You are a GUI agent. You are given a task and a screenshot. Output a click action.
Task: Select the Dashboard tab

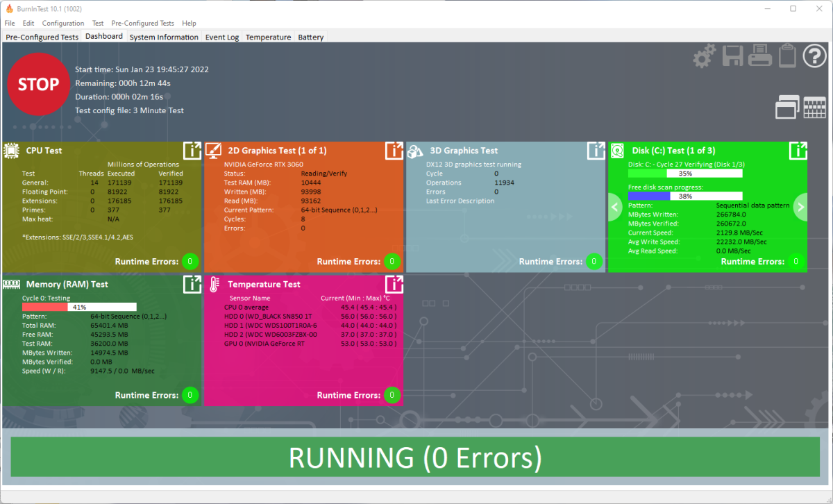pos(104,36)
